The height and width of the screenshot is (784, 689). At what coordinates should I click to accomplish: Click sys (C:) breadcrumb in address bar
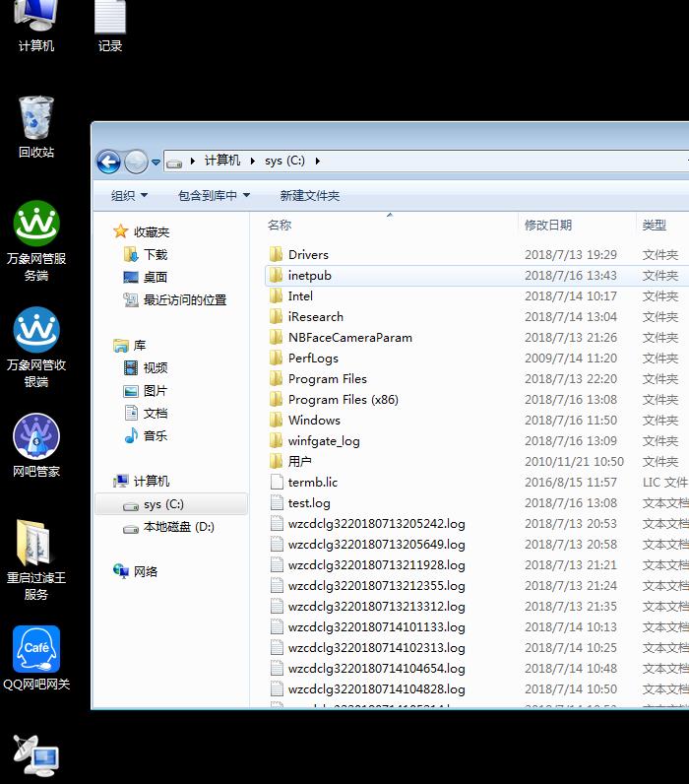[x=284, y=161]
